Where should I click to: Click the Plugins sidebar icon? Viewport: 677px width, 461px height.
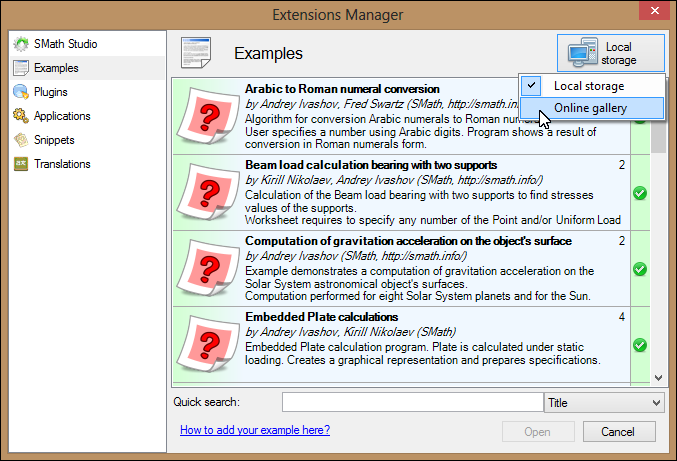point(20,92)
